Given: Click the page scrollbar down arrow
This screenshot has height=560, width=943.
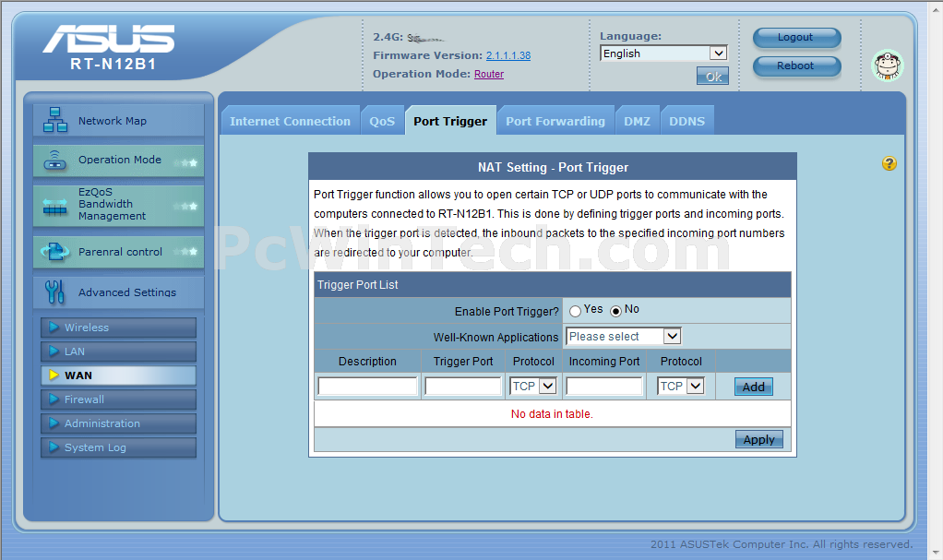Looking at the screenshot, I should point(936,553).
